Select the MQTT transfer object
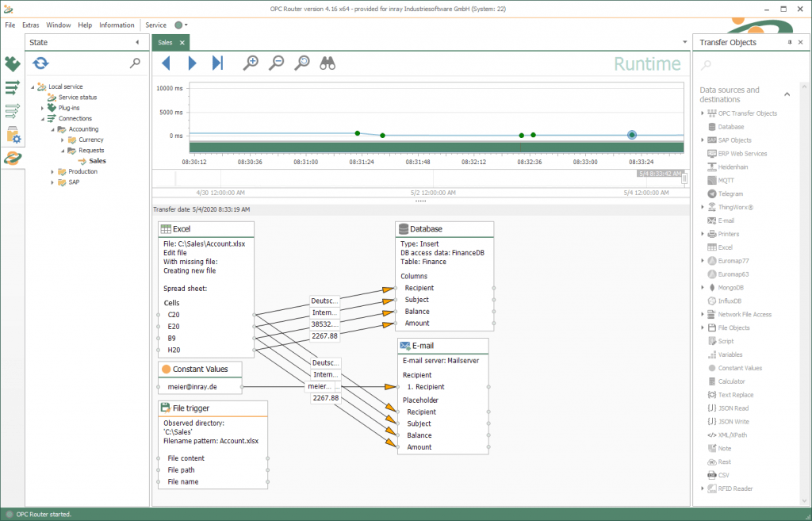This screenshot has width=812, height=521. point(726,181)
